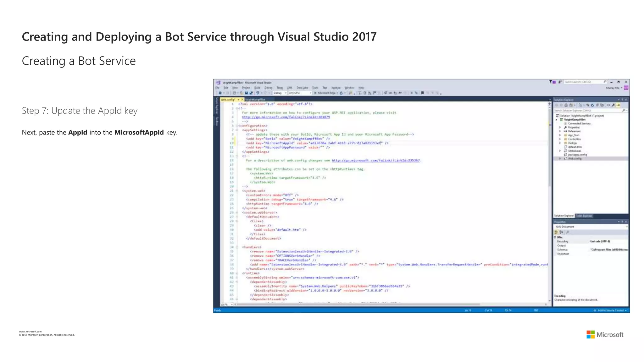Click the Undo toolbar icon
This screenshot has height=362, width=644.
[258, 93]
